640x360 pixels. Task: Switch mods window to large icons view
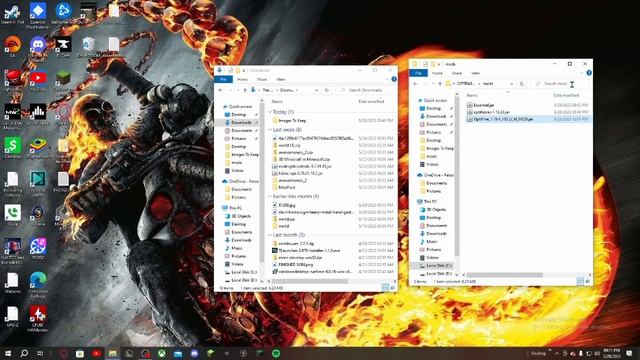(x=587, y=281)
